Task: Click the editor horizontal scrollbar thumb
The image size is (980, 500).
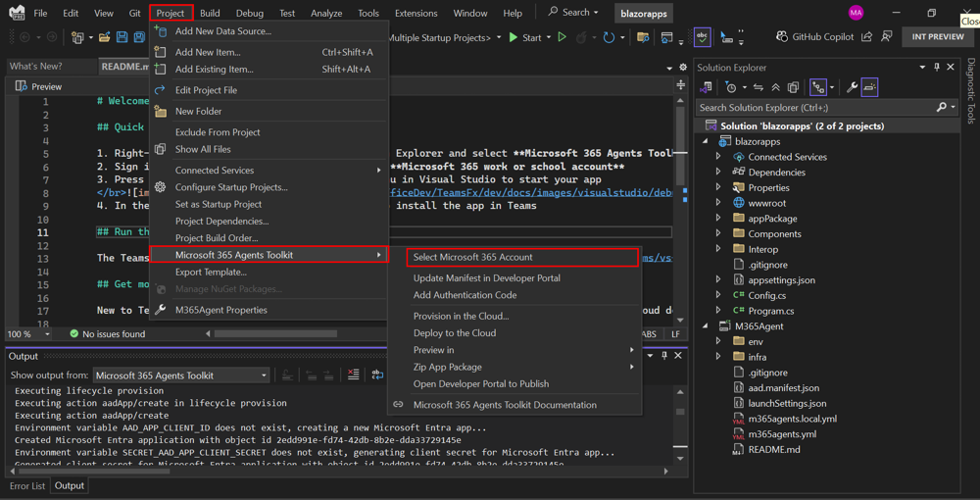Action: [275, 334]
